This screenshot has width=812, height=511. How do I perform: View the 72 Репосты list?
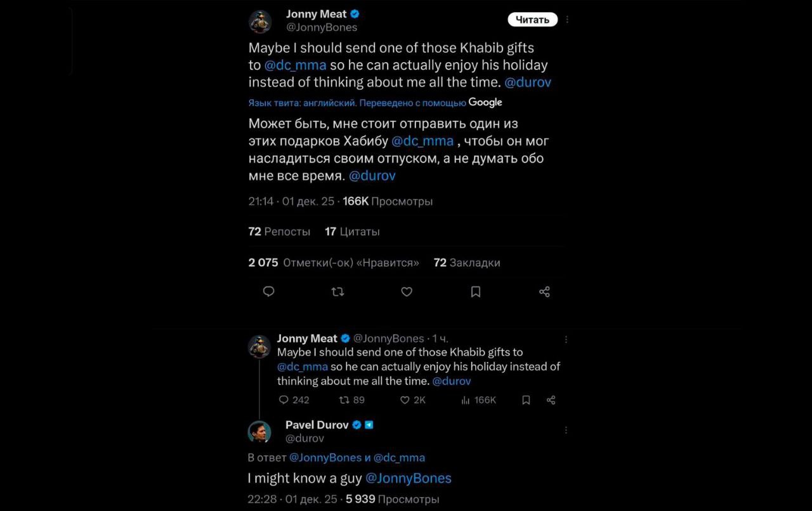pyautogui.click(x=279, y=232)
